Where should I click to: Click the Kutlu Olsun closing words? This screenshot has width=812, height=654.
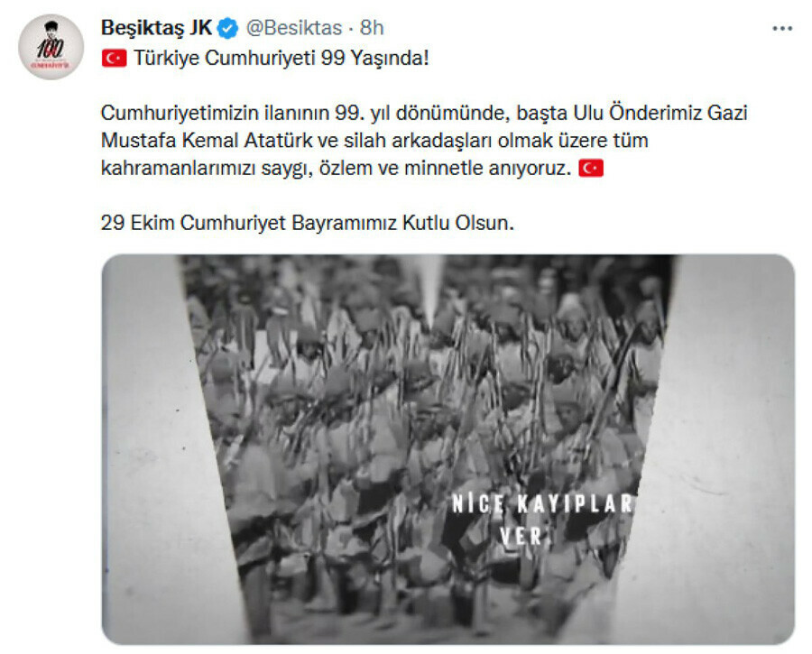(459, 223)
